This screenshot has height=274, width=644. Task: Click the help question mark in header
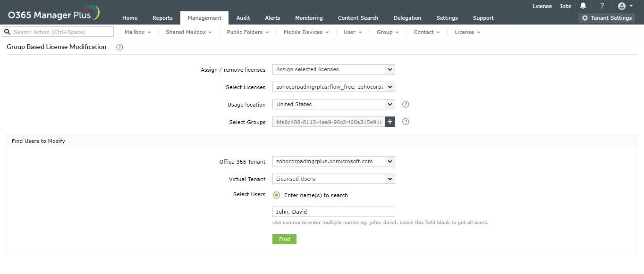602,6
